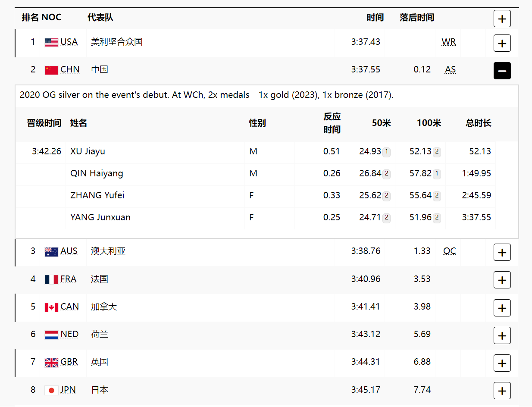Viewport: 532px width, 407px height.
Task: Click the China flag icon
Action: point(51,69)
